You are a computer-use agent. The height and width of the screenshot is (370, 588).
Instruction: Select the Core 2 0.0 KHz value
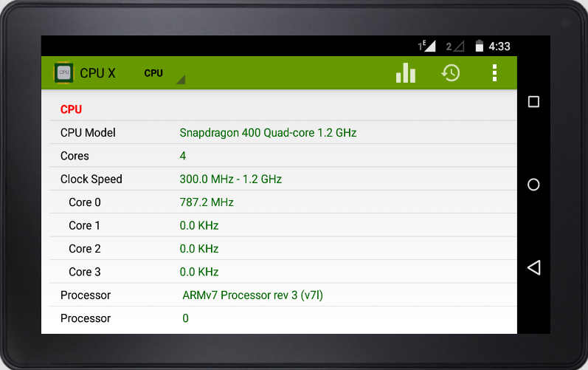pyautogui.click(x=199, y=249)
